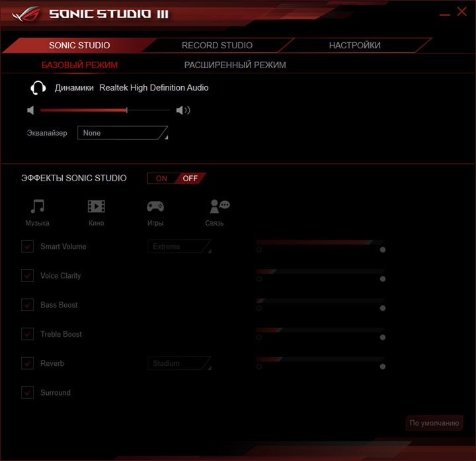Toggle the Voice Clarity checkbox
The image size is (476, 461).
[27, 275]
